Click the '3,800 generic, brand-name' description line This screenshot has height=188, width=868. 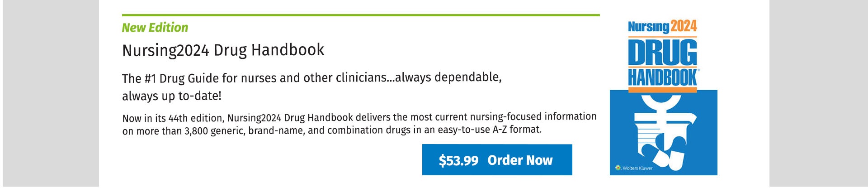[x=332, y=130]
